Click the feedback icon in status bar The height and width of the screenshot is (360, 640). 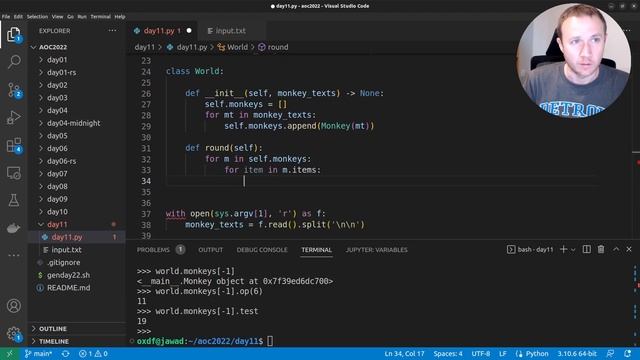(610, 354)
